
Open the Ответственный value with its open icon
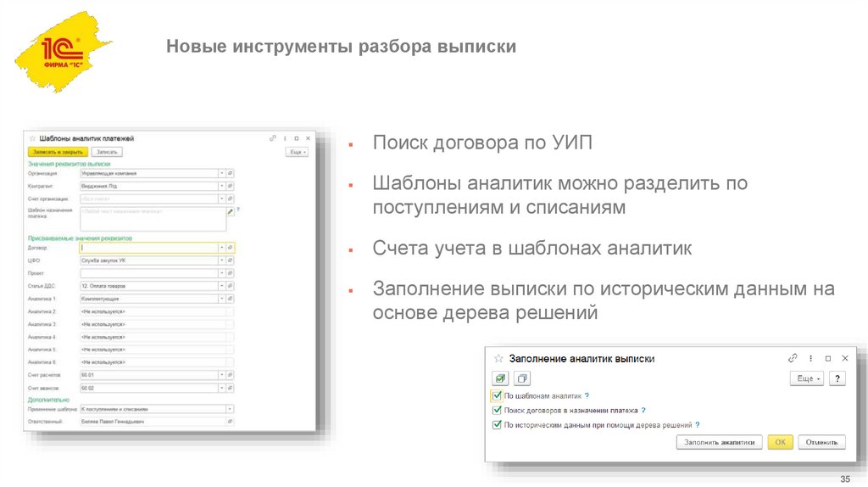point(230,422)
